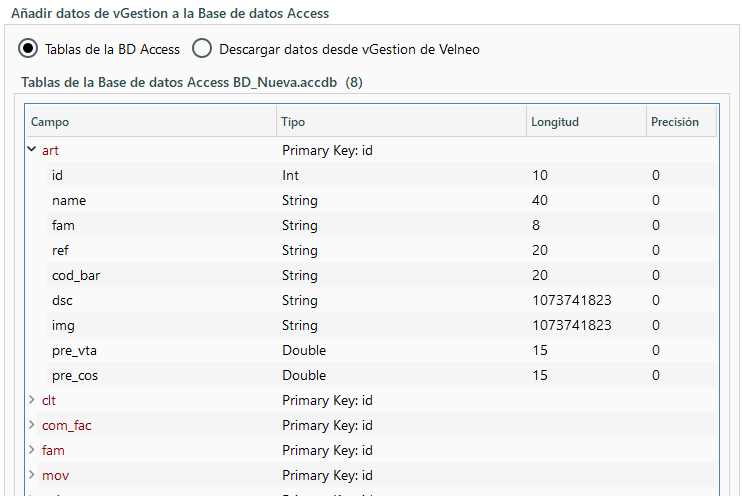Screen dimensions: 742x496
Task: Collapse the 'art' table node
Action: click(32, 149)
